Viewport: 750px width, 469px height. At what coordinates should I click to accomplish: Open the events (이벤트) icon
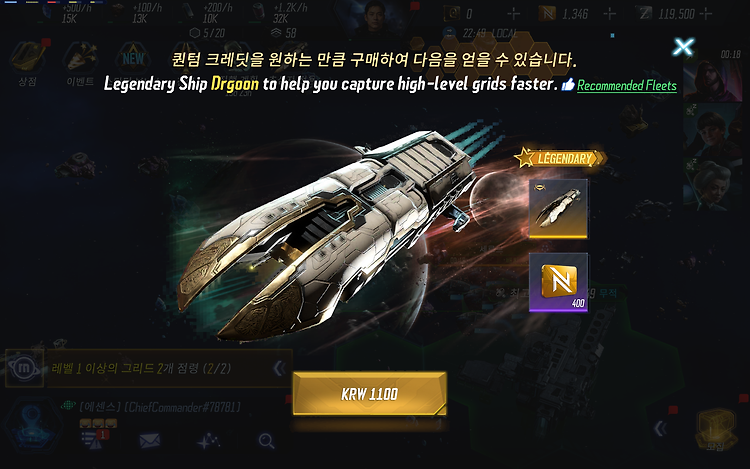80,63
